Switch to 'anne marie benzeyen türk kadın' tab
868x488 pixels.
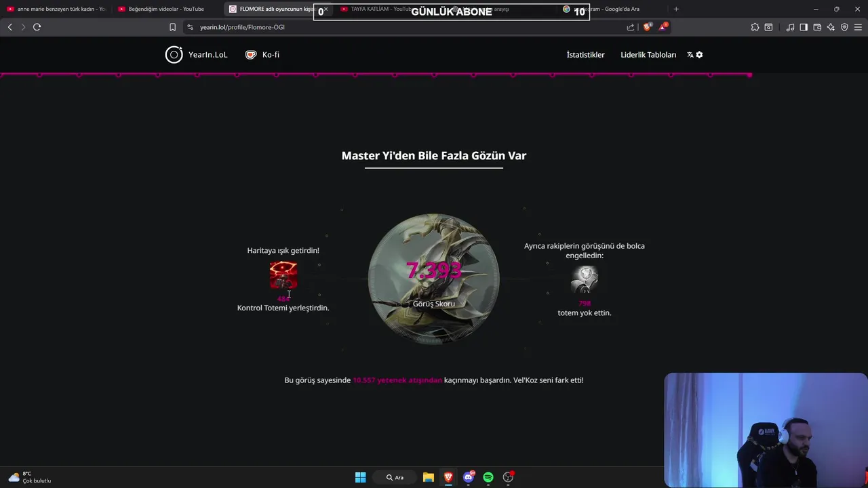point(56,9)
